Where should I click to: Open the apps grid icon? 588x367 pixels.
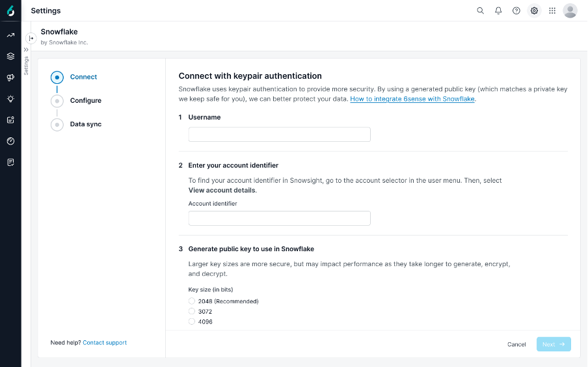pyautogui.click(x=552, y=10)
